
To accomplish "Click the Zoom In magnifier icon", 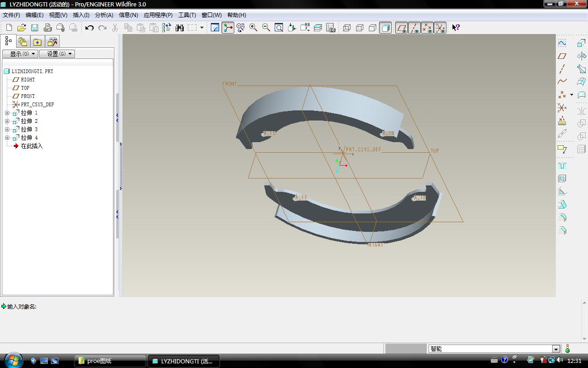I will click(253, 28).
